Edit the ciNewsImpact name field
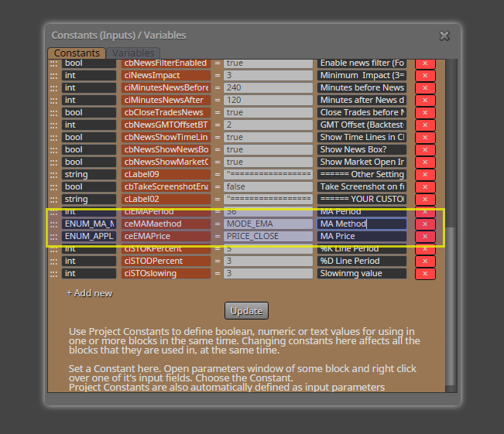 click(x=166, y=75)
